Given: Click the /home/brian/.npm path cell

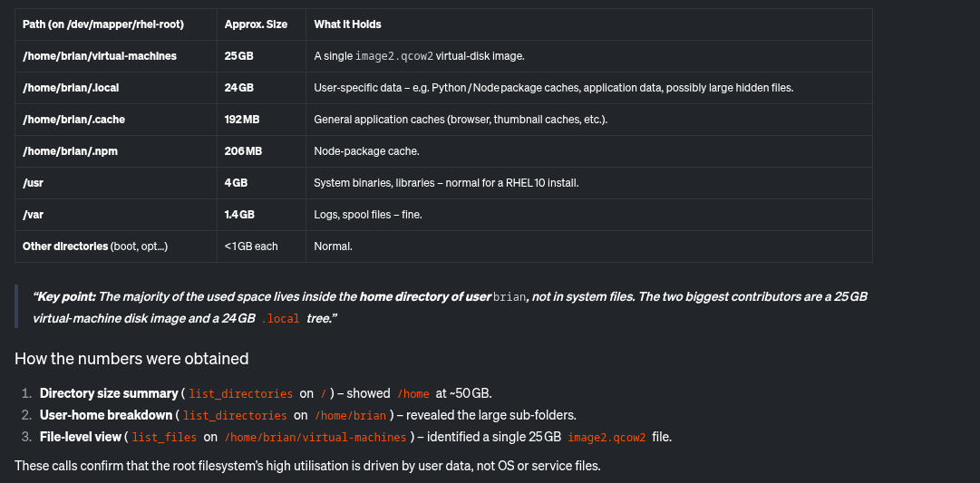Looking at the screenshot, I should [70, 151].
